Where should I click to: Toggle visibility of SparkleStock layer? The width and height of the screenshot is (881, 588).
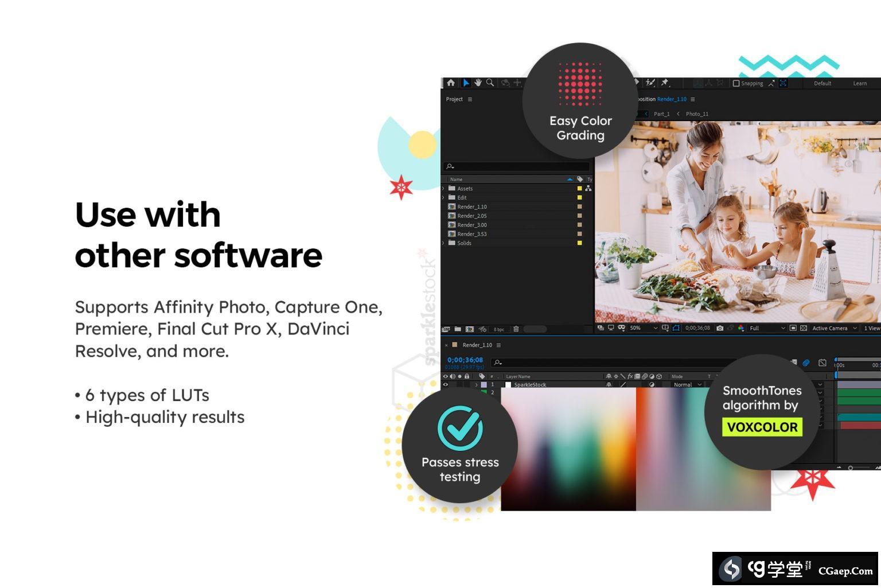point(446,385)
